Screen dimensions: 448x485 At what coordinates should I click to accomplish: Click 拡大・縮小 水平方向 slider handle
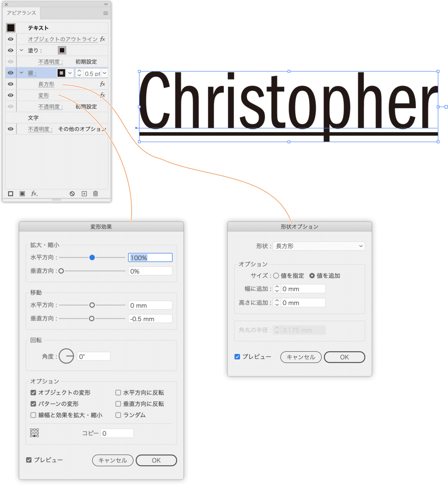click(x=92, y=257)
